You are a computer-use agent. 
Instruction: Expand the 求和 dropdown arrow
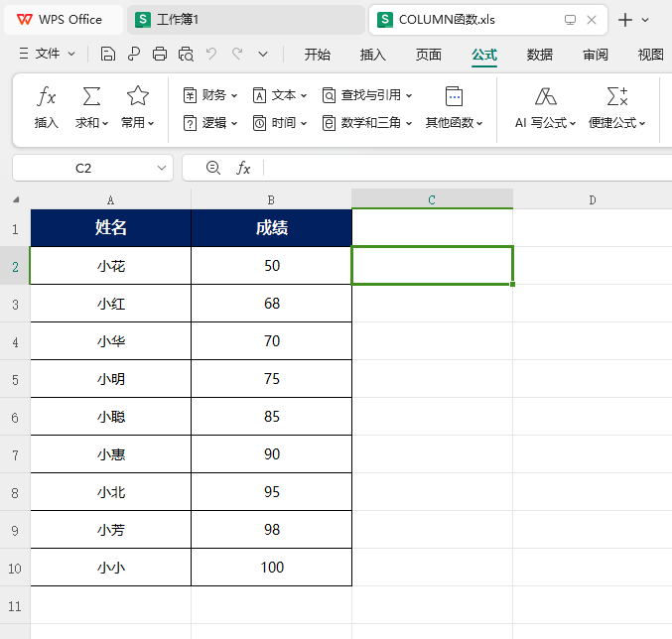click(105, 123)
